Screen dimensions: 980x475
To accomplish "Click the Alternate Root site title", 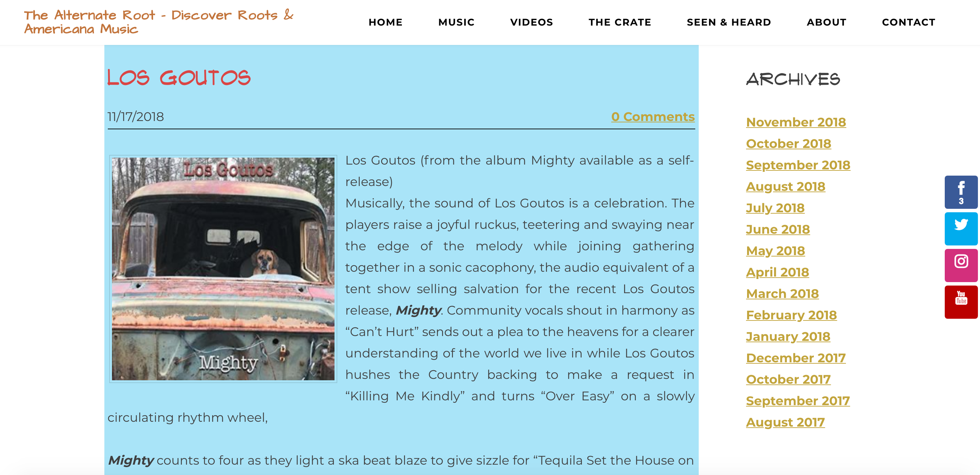I will point(159,22).
